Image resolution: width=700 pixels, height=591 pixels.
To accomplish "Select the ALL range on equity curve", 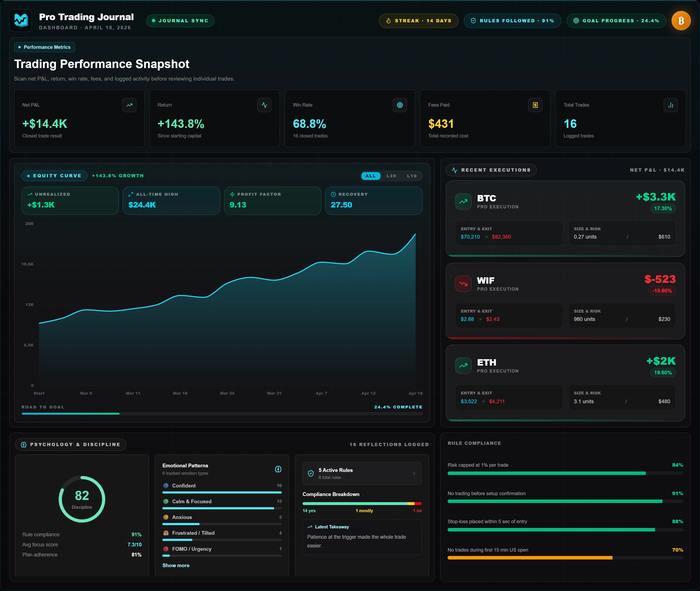I will (371, 176).
